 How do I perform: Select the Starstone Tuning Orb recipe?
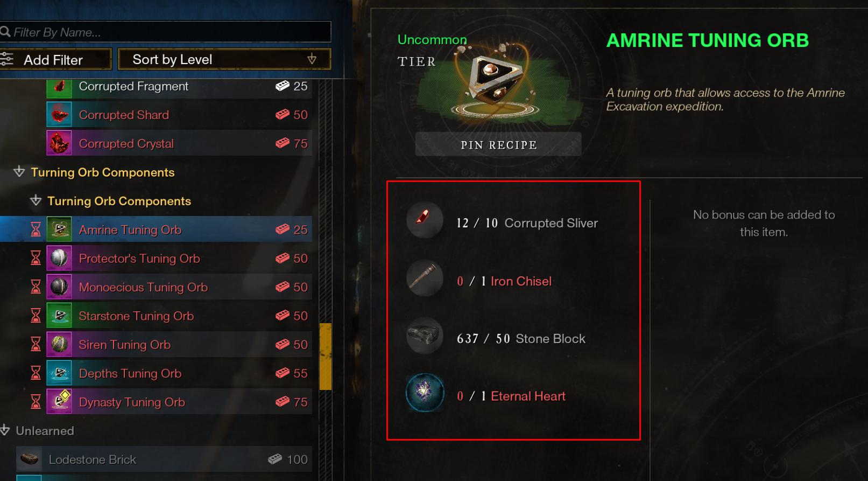pyautogui.click(x=156, y=316)
